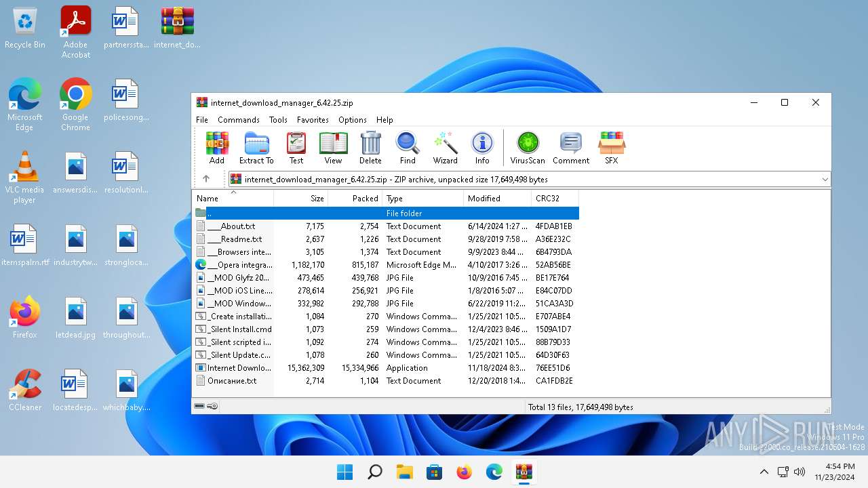Select the partnerssta... Word document on desktop
868x488 pixels.
coord(126,28)
